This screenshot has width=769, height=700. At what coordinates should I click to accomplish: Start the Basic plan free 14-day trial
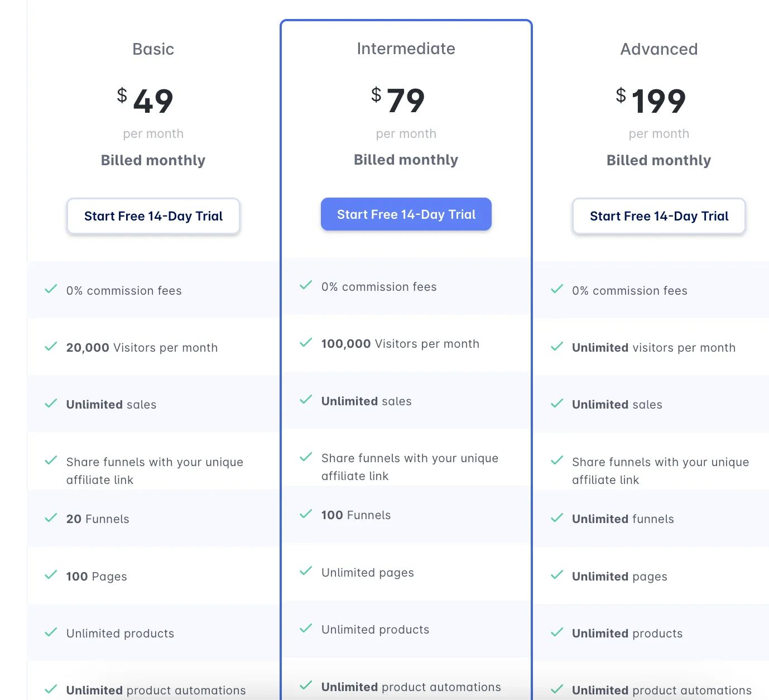pos(153,216)
